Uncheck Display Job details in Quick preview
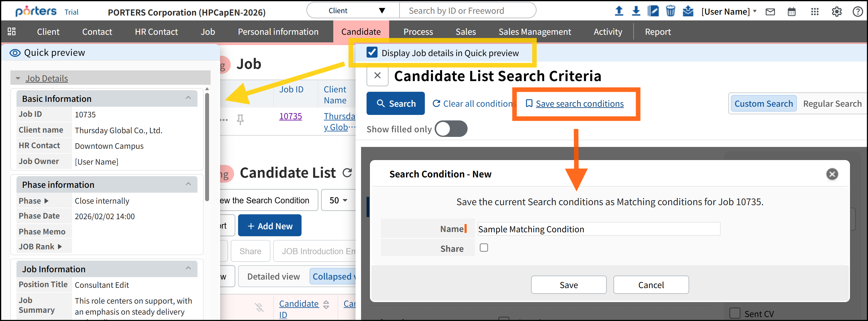 (x=372, y=53)
